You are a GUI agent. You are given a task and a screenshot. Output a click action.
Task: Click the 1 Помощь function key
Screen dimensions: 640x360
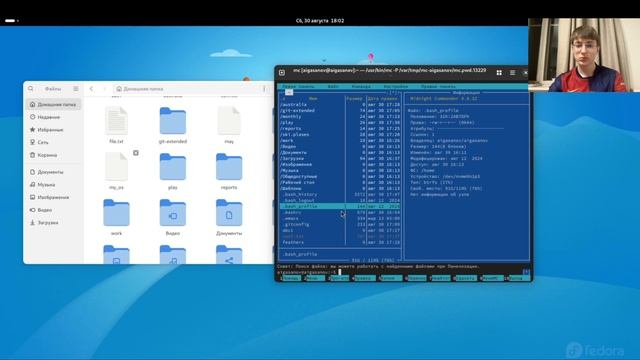click(291, 278)
